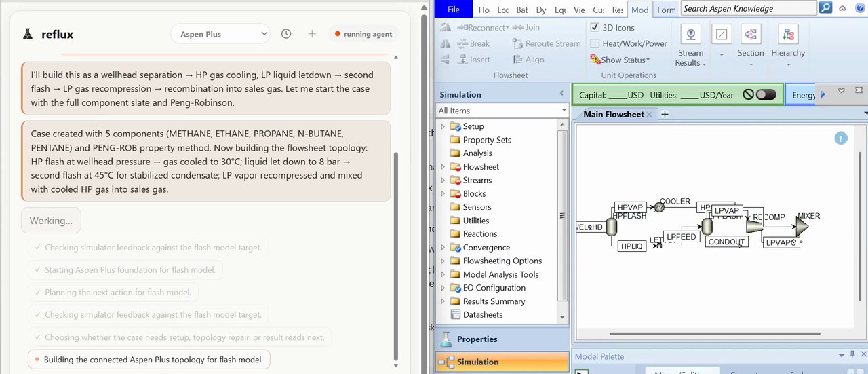Click the Working... status bubble
This screenshot has width=868, height=374.
(x=51, y=221)
